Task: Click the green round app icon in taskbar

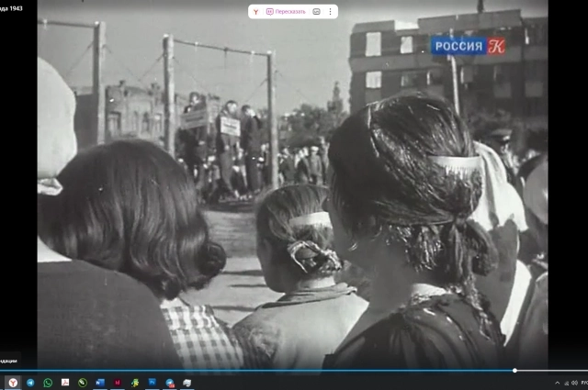Action: 83,383
